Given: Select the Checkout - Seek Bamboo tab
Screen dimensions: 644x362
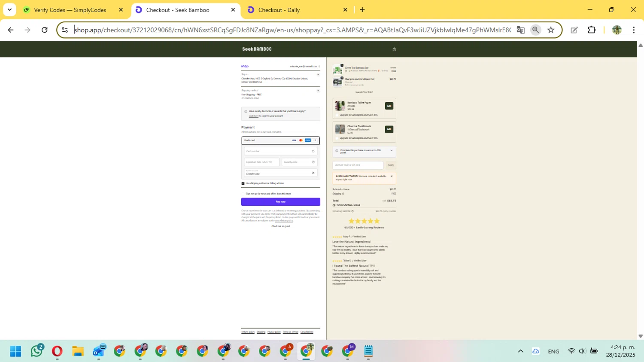Looking at the screenshot, I should click(178, 10).
